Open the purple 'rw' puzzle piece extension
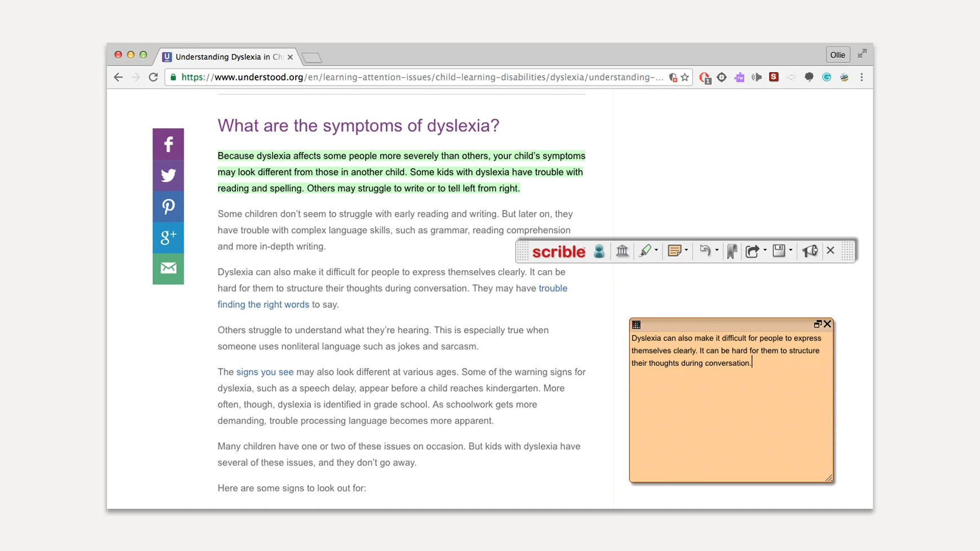Image resolution: width=980 pixels, height=551 pixels. pos(739,77)
